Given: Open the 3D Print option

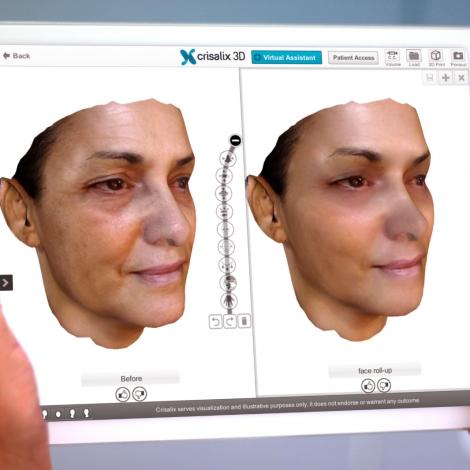Looking at the screenshot, I should pyautogui.click(x=436, y=58).
